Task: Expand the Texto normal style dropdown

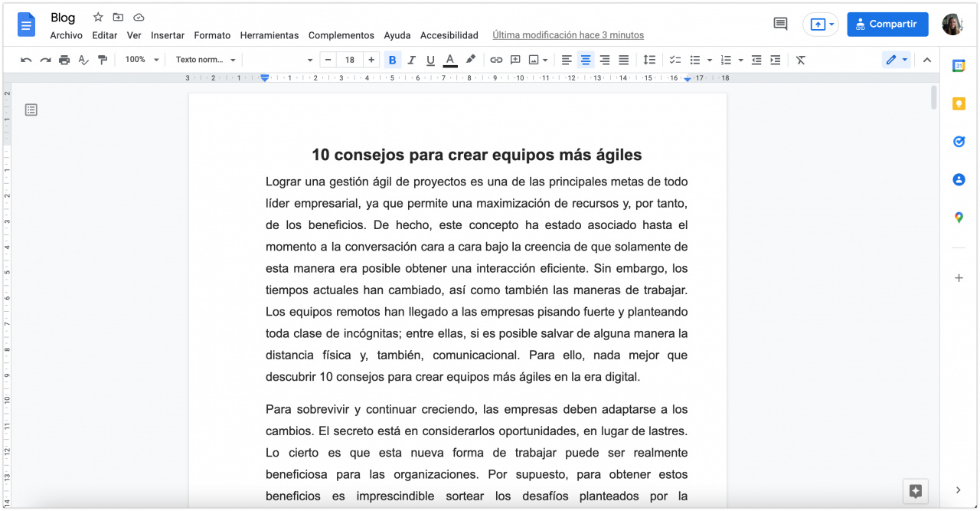Action: click(205, 60)
